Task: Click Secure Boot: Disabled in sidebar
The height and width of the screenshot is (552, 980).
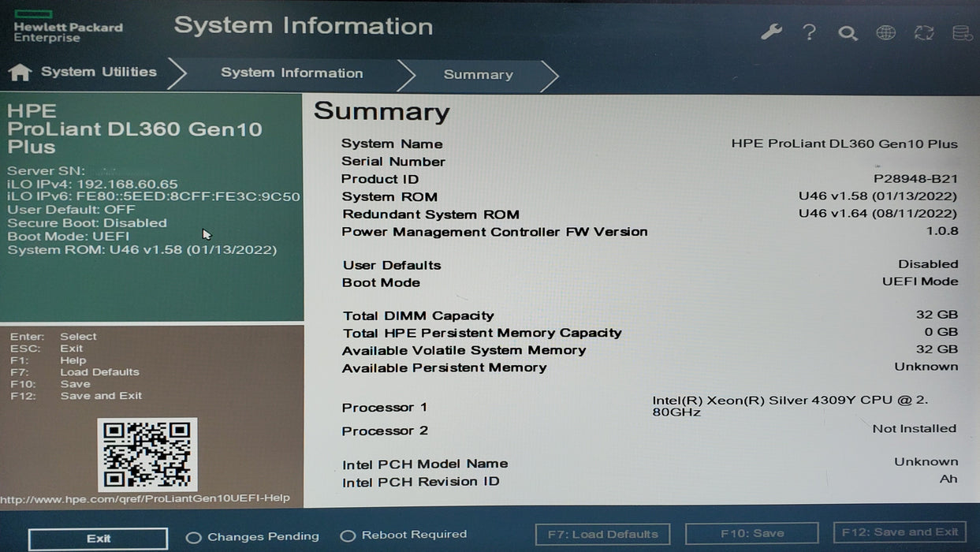Action: point(87,223)
